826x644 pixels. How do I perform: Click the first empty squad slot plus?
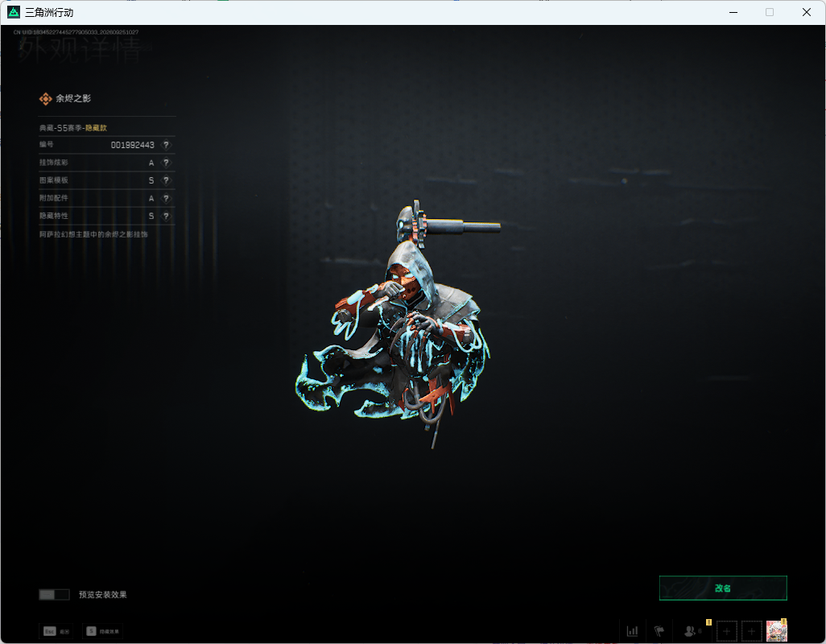click(726, 631)
